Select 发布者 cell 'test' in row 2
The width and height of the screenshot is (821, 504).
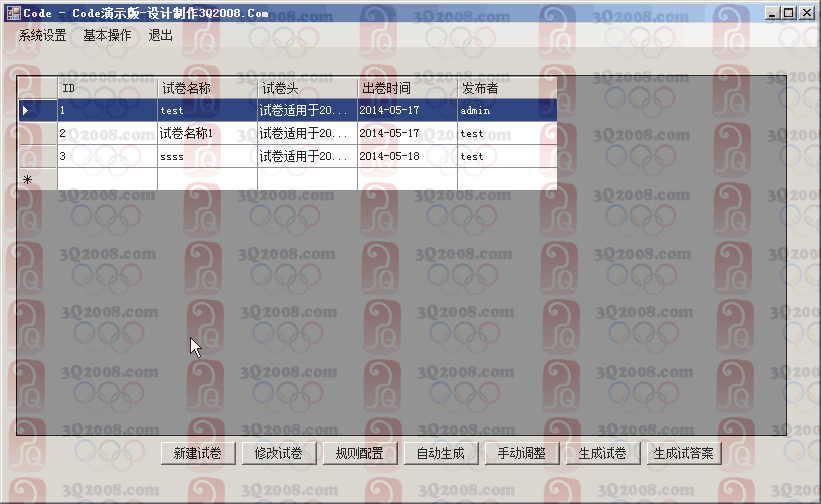pos(507,133)
